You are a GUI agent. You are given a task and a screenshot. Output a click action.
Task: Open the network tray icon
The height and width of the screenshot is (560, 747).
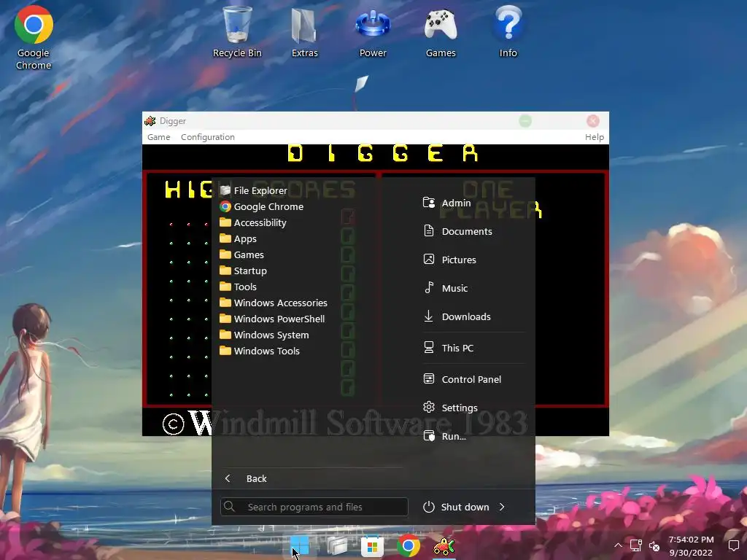635,545
